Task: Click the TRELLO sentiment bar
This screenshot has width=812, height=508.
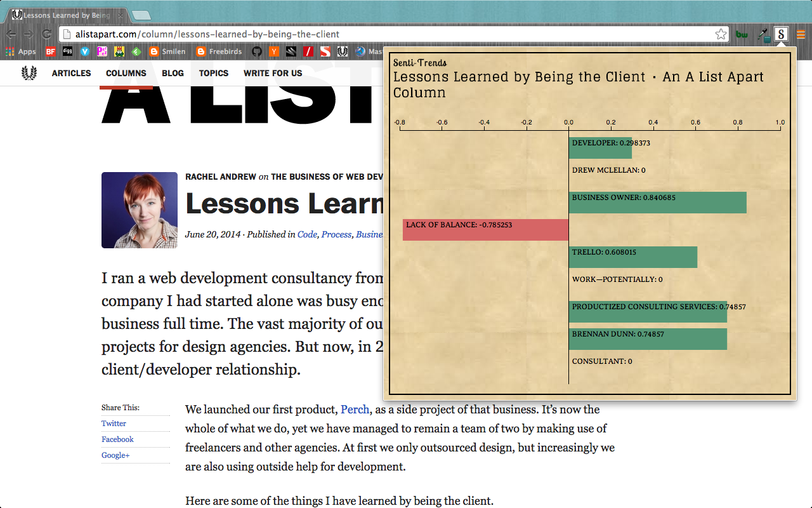Action: tap(633, 257)
